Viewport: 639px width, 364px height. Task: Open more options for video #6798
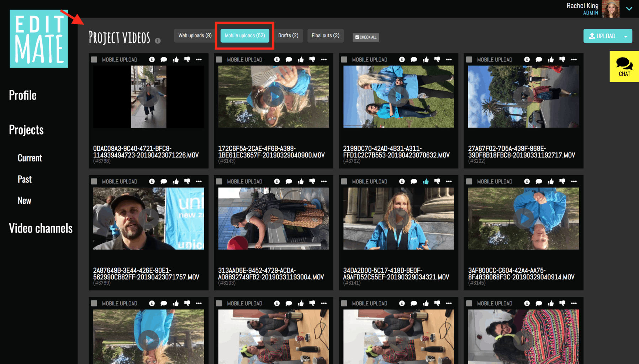pos(199,59)
